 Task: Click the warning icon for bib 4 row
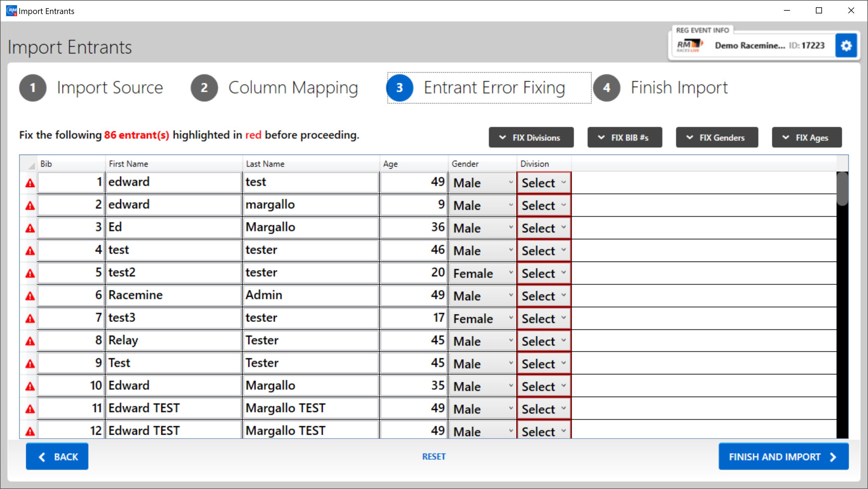click(30, 251)
